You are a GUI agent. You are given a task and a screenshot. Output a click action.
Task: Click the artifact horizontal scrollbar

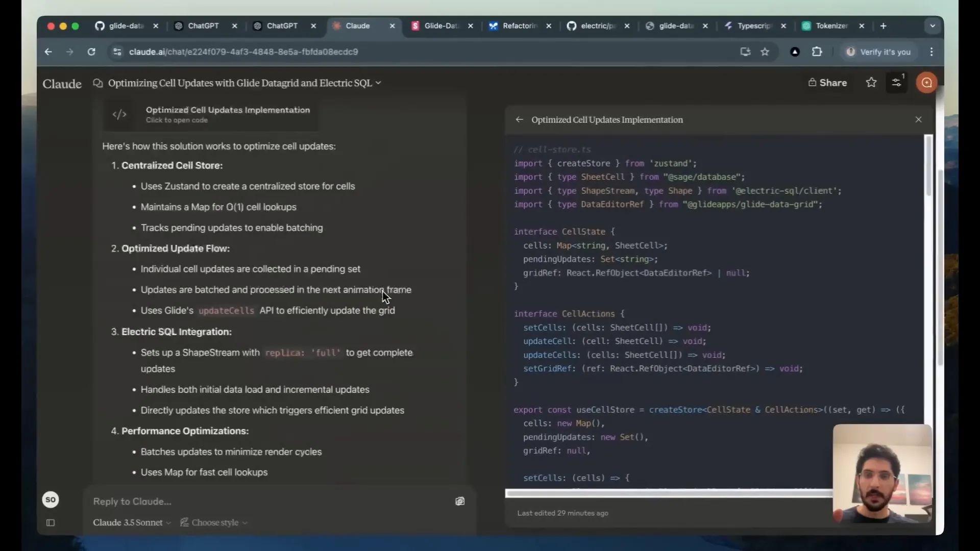(669, 493)
